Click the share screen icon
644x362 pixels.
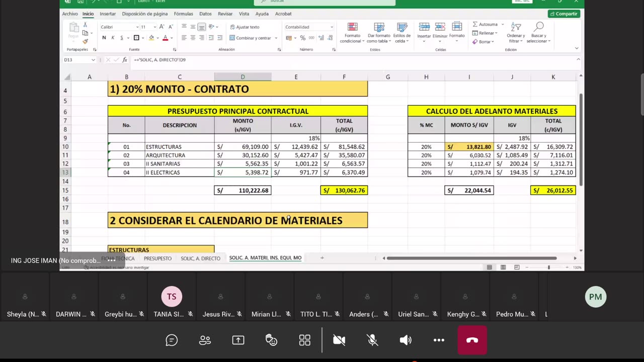tap(238, 340)
